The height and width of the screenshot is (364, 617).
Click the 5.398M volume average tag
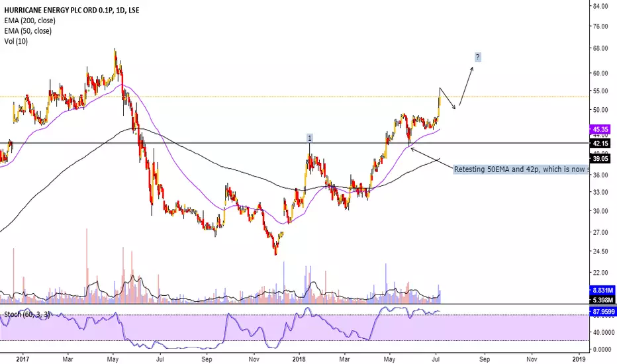point(602,300)
